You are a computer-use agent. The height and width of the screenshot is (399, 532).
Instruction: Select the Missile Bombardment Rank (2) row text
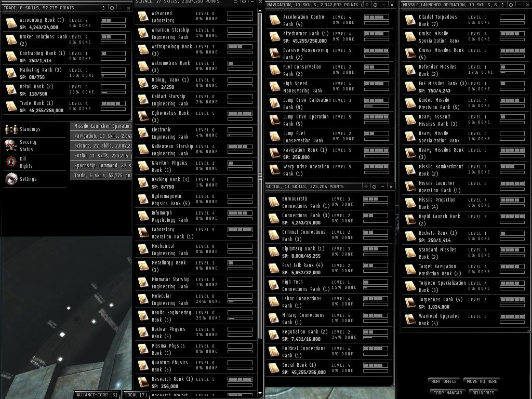(x=441, y=170)
